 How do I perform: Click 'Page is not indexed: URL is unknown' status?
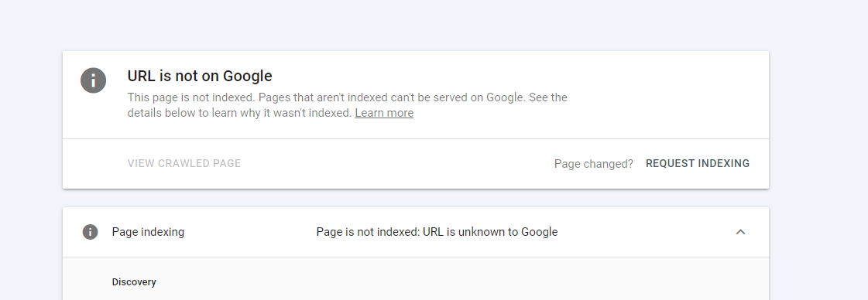[x=437, y=232]
